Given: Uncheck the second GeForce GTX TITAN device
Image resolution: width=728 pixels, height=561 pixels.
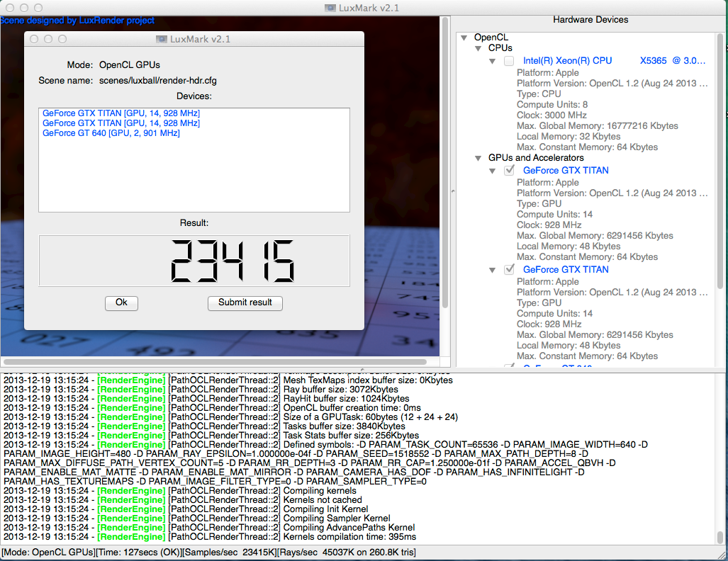Looking at the screenshot, I should click(x=510, y=270).
